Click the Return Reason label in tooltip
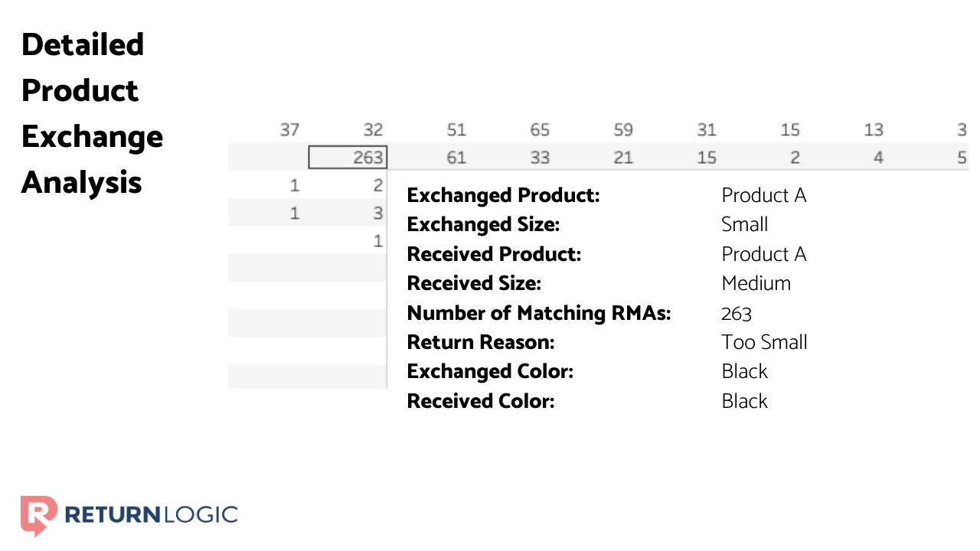980x551 pixels. [481, 342]
